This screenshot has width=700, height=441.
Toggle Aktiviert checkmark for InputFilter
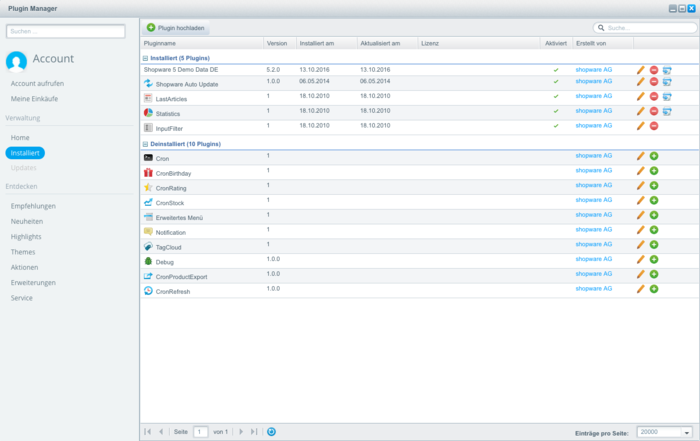pos(556,126)
